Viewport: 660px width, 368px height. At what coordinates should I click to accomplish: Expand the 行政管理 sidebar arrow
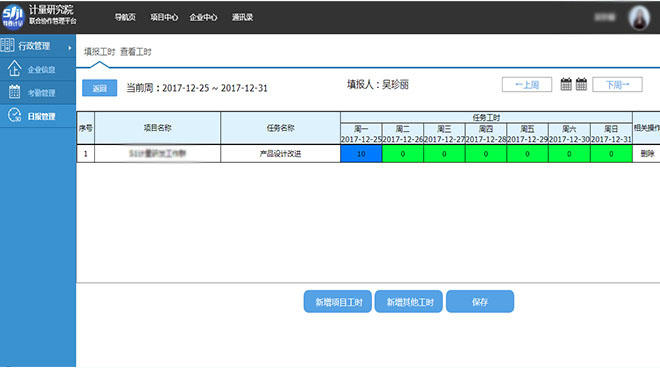(70, 48)
